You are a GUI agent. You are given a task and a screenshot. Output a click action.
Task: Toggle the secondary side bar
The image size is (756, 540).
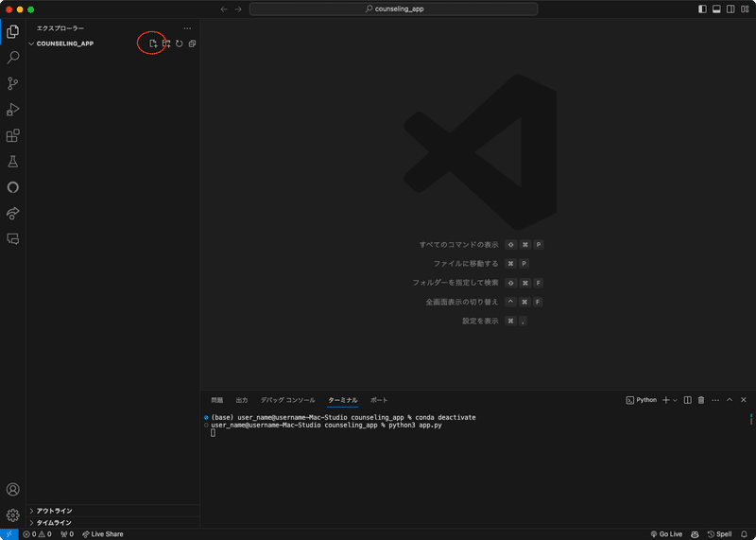tap(730, 9)
